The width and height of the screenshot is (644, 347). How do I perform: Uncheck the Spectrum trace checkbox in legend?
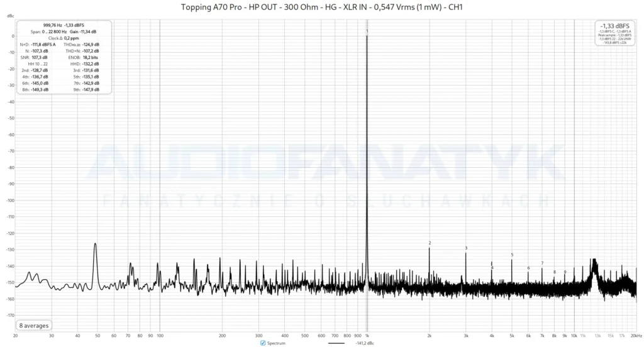(x=263, y=343)
